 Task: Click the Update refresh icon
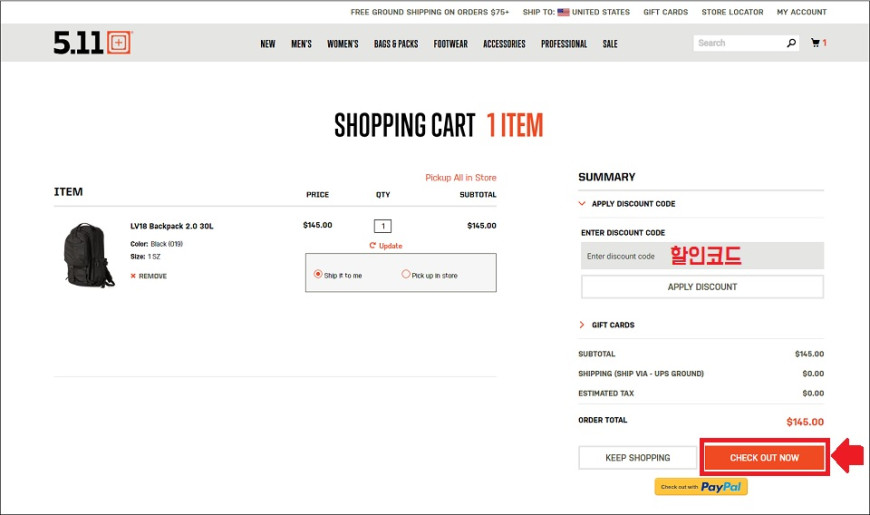(x=373, y=245)
